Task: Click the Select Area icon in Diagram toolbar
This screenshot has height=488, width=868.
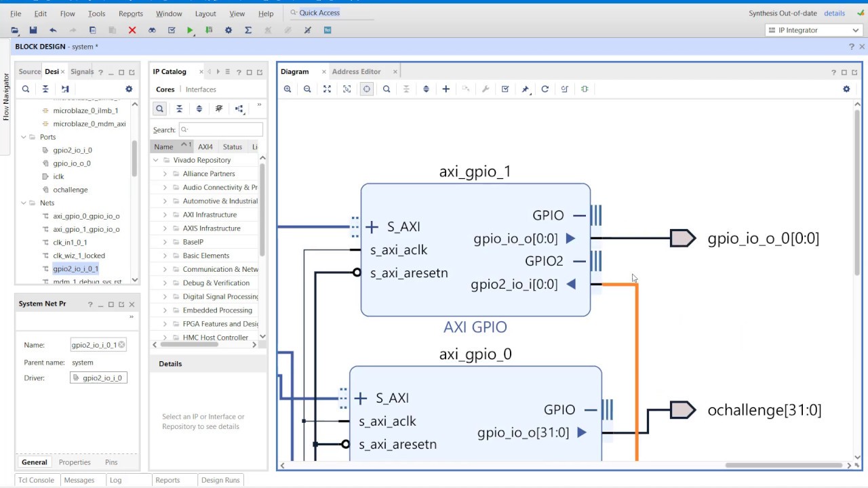Action: tap(347, 89)
